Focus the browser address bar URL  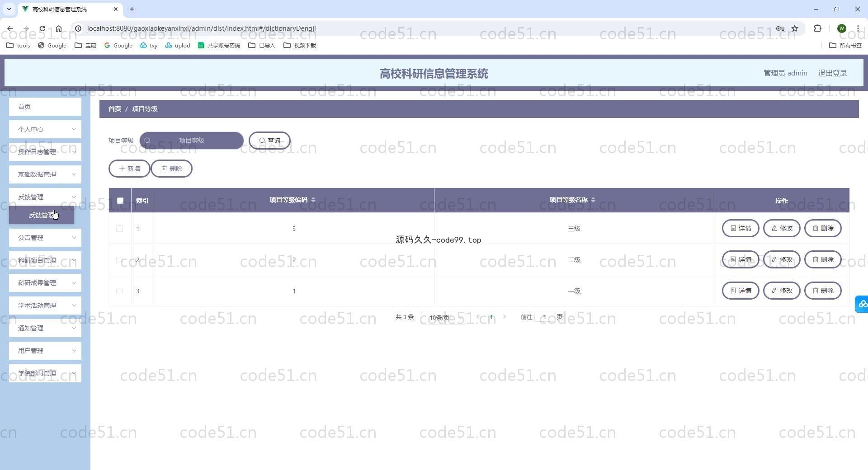(x=201, y=28)
